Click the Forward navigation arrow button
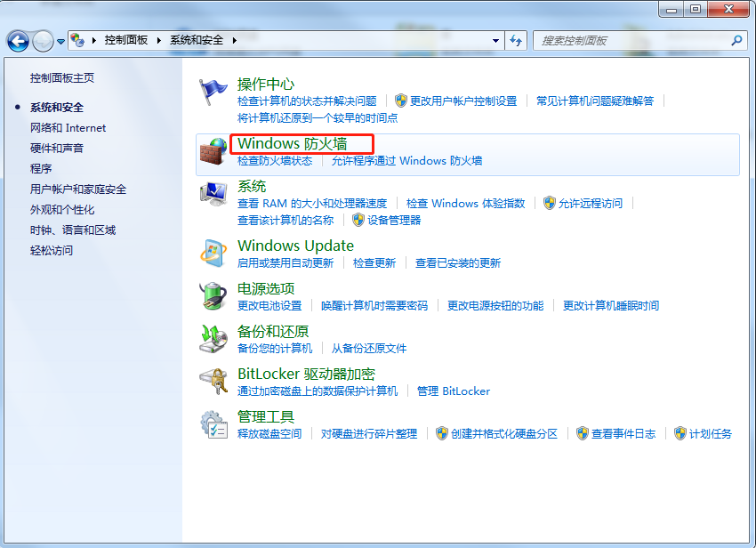 pos(43,41)
